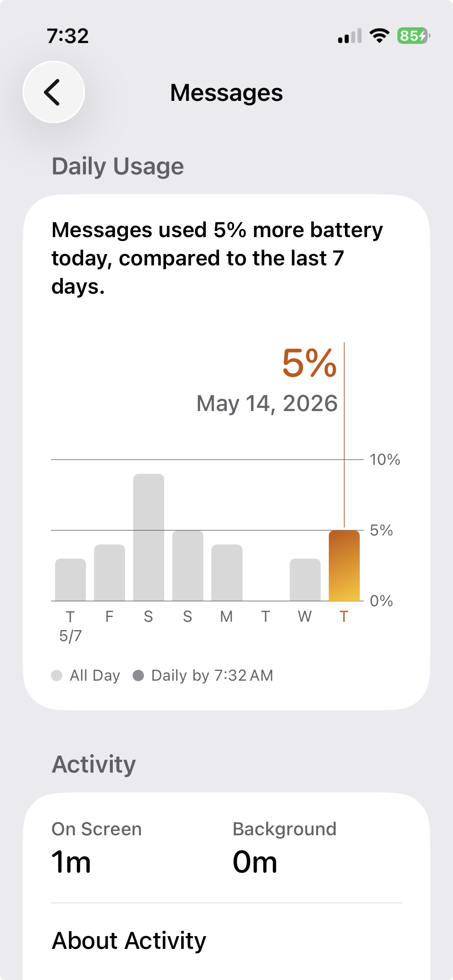Tap the back chevron button
This screenshot has height=980, width=453.
(54, 92)
